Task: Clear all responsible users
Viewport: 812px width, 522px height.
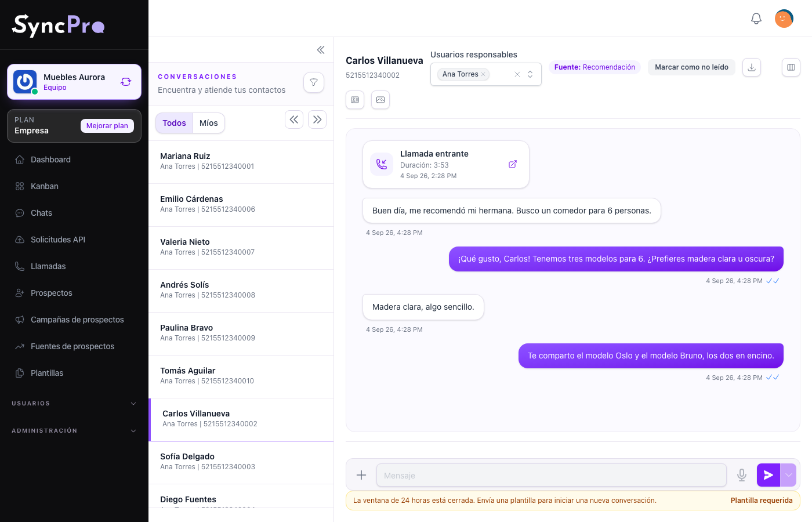Action: [x=517, y=74]
